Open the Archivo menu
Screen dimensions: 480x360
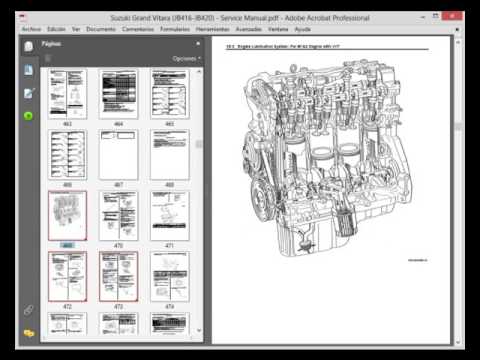(x=31, y=29)
